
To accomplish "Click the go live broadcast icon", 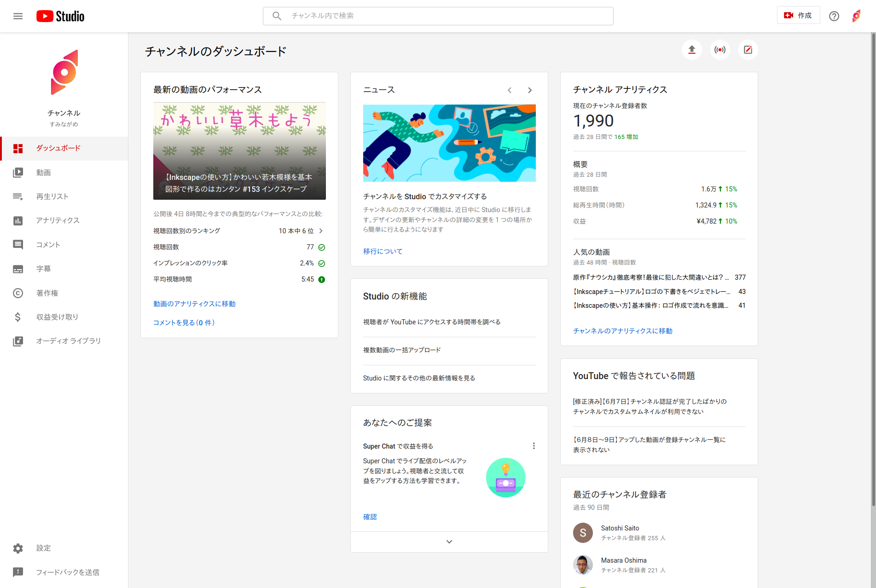I will tap(720, 50).
